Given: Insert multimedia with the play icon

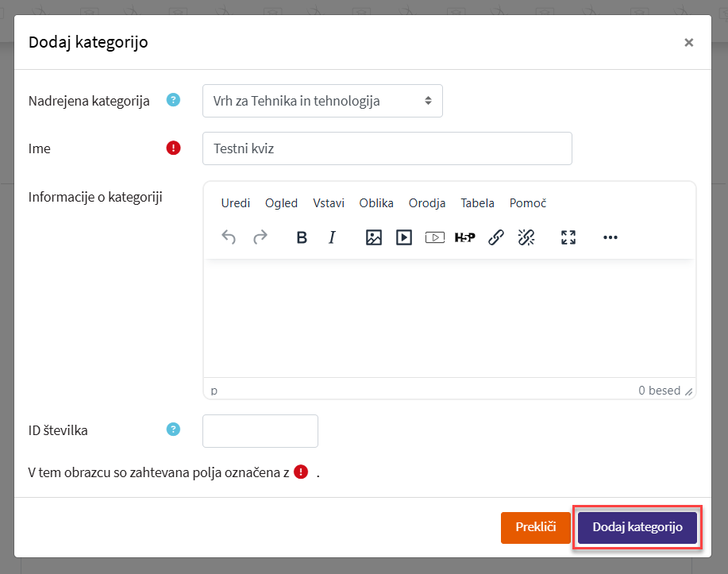Looking at the screenshot, I should pyautogui.click(x=404, y=237).
